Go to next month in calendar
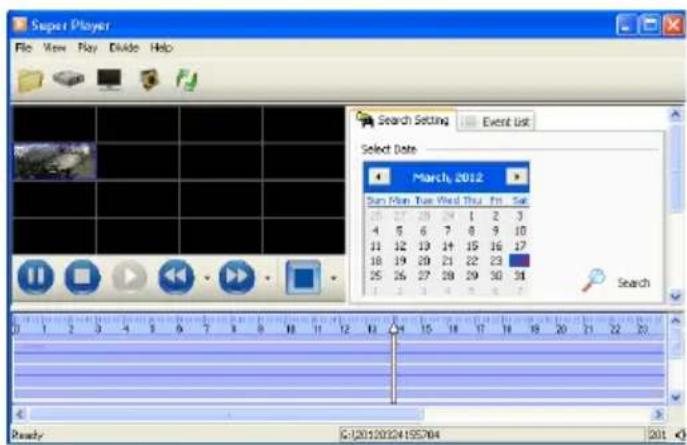Screen dimensions: 687x445 click(x=517, y=177)
